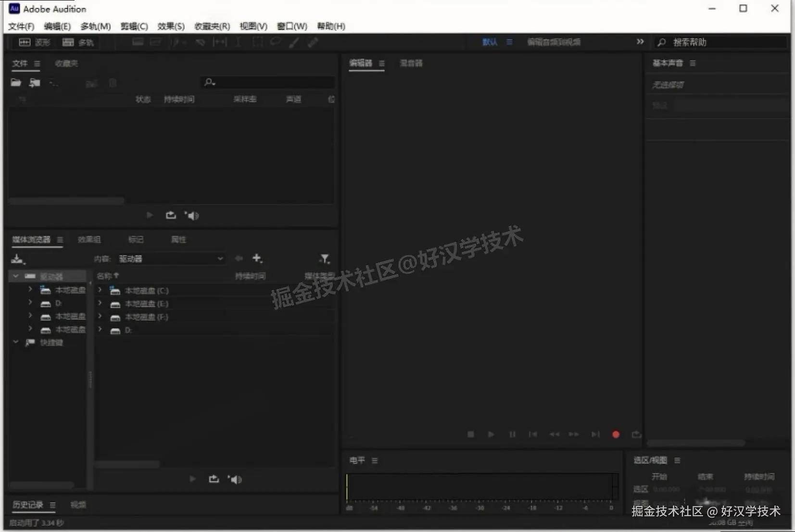Select the Lasso selection tool in toolbar
The width and height of the screenshot is (795, 532).
click(275, 42)
